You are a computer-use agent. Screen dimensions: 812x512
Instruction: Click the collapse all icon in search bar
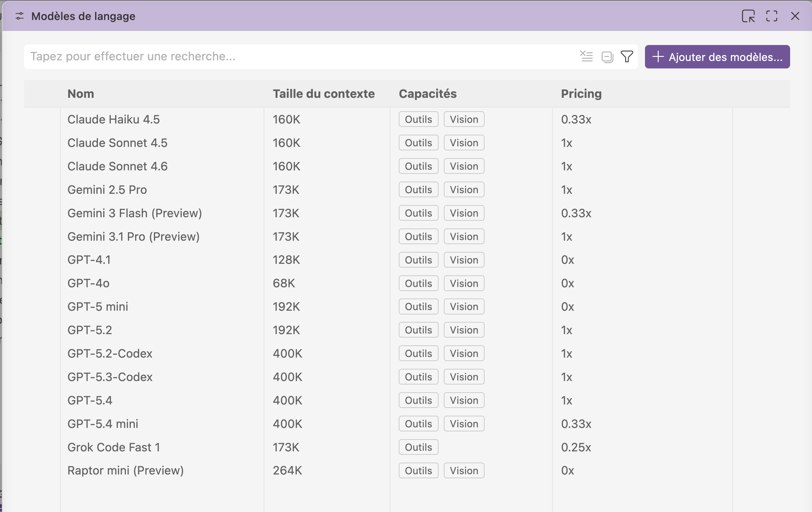607,57
